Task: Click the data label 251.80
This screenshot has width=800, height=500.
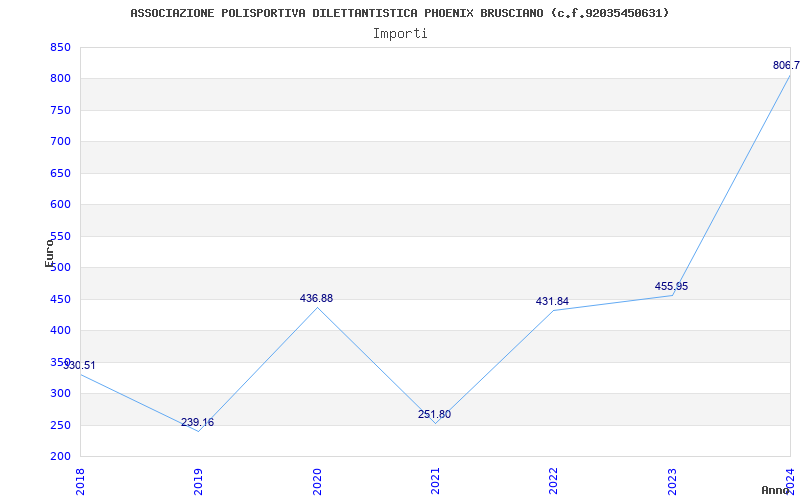Action: [x=434, y=414]
